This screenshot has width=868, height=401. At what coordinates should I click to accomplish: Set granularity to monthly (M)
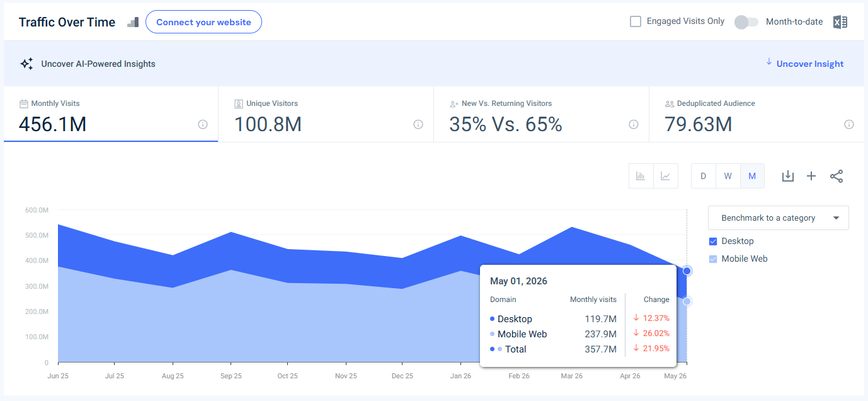point(752,176)
